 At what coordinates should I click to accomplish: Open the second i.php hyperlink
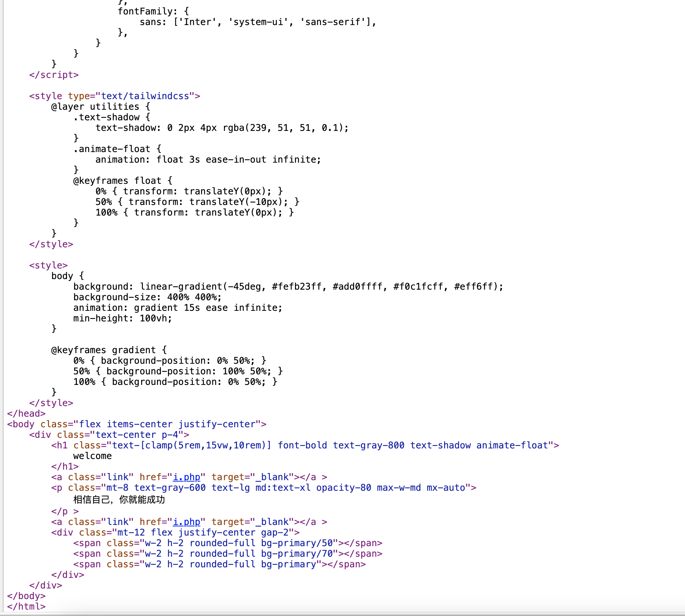pyautogui.click(x=186, y=522)
